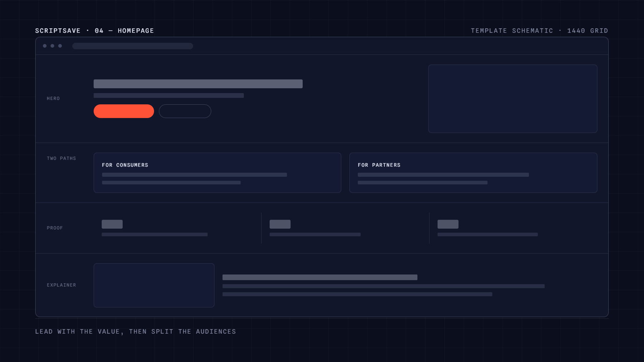
Task: Click the 'SCRIPTSAVE · 04 — HOMEPAGE' title
Action: click(94, 31)
